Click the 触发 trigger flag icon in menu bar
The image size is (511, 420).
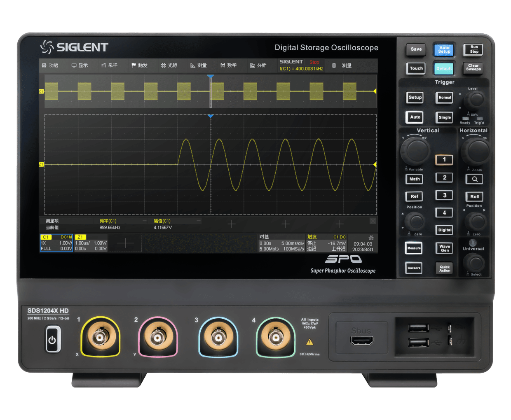click(x=134, y=65)
